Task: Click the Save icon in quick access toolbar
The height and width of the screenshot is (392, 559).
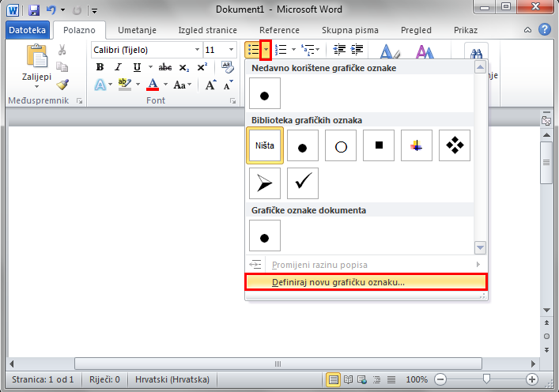Action: tap(33, 10)
